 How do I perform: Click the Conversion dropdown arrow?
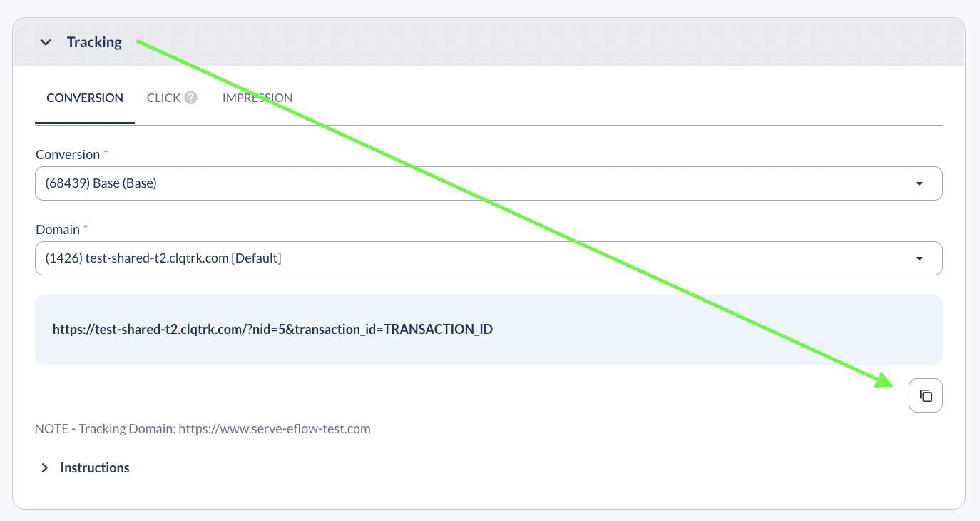coord(919,183)
